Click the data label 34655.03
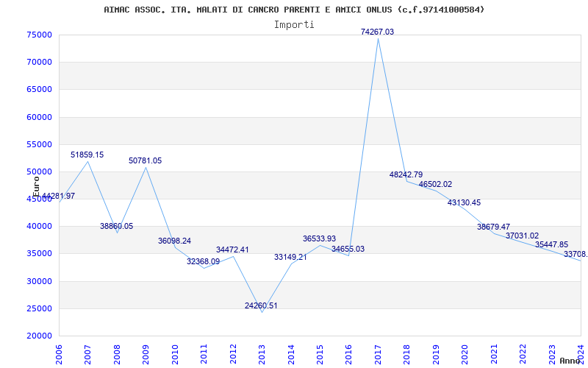This screenshot has width=588, height=368. pyautogui.click(x=348, y=249)
